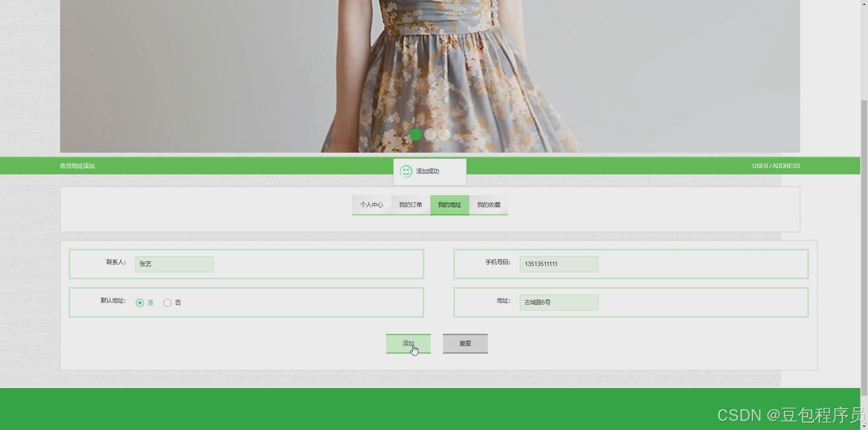868x430 pixels.
Task: Select the 是 default address radio button
Action: [140, 303]
